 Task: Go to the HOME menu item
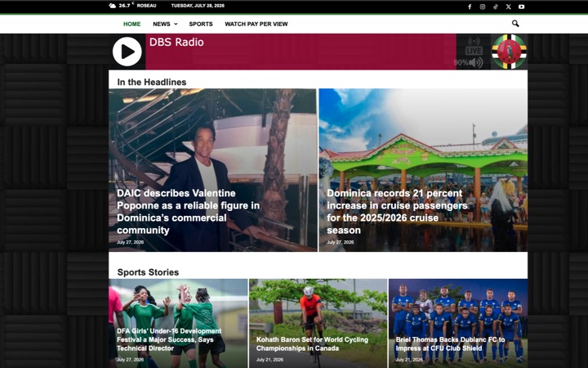point(132,24)
